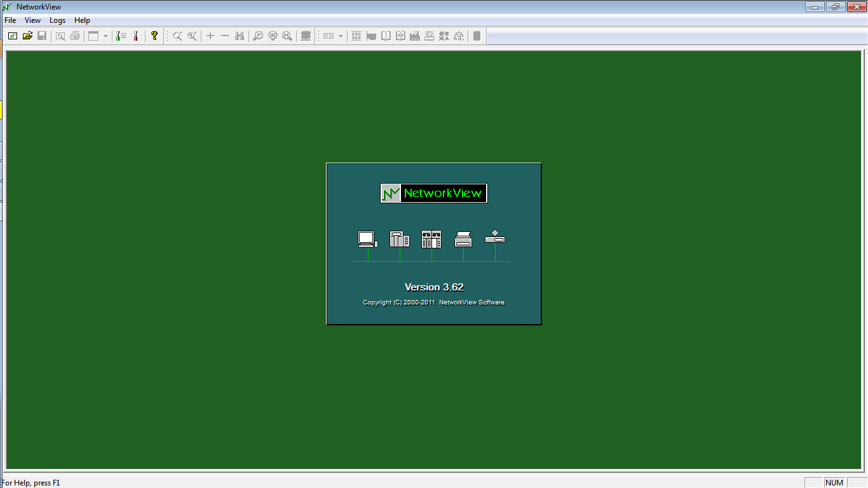Click the printer icon in the toolbar
Image resolution: width=868 pixels, height=488 pixels.
pyautogui.click(x=75, y=36)
